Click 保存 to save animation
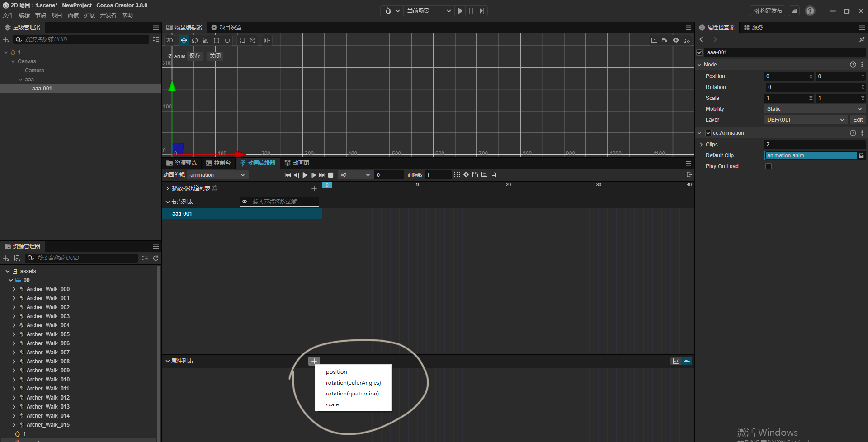 pos(195,56)
